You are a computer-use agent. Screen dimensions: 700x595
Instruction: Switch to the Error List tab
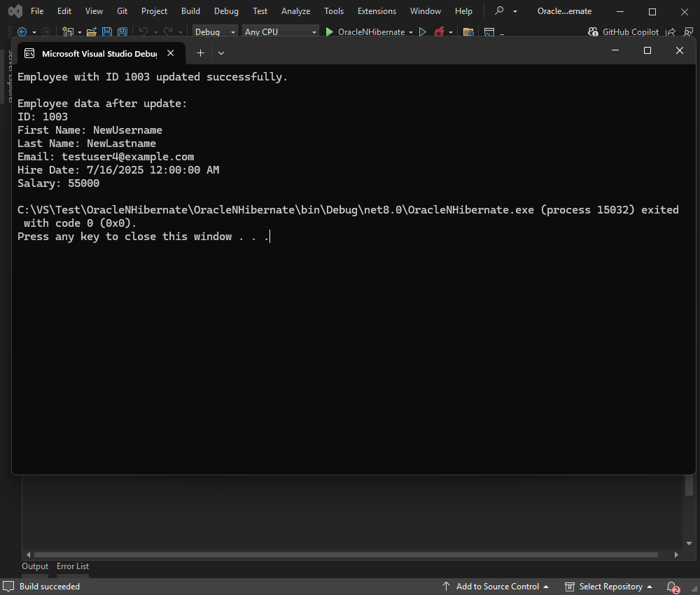pyautogui.click(x=72, y=566)
